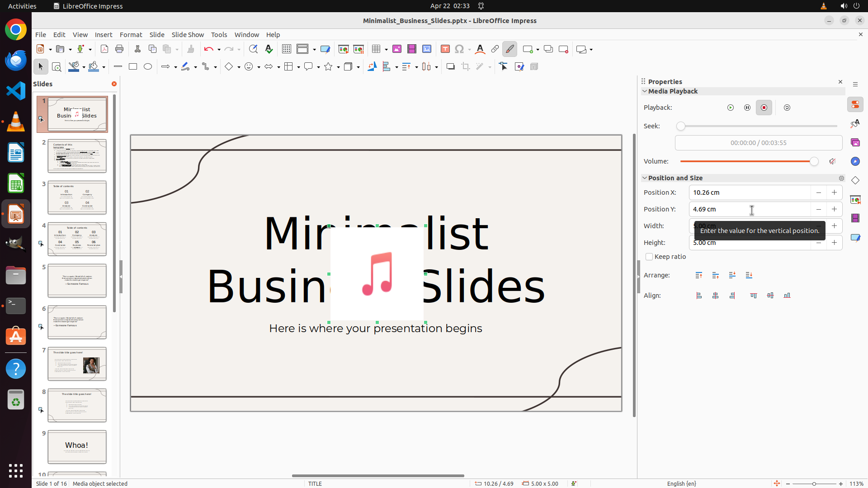The width and height of the screenshot is (868, 488).
Task: Click the Pause playback button
Action: (747, 108)
